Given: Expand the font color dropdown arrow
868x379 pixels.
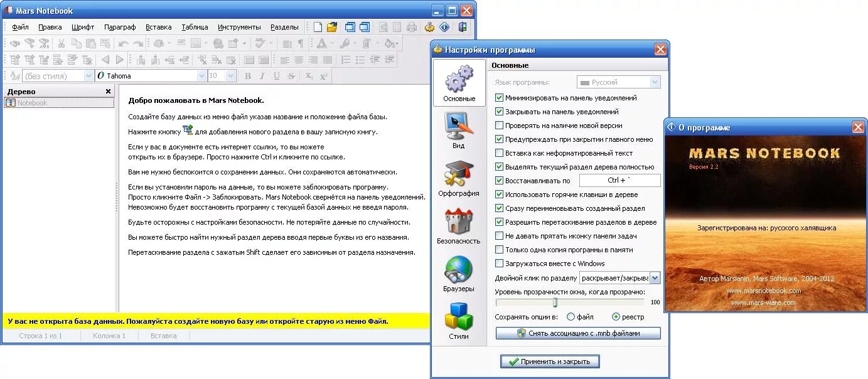Looking at the screenshot, I should [x=331, y=43].
